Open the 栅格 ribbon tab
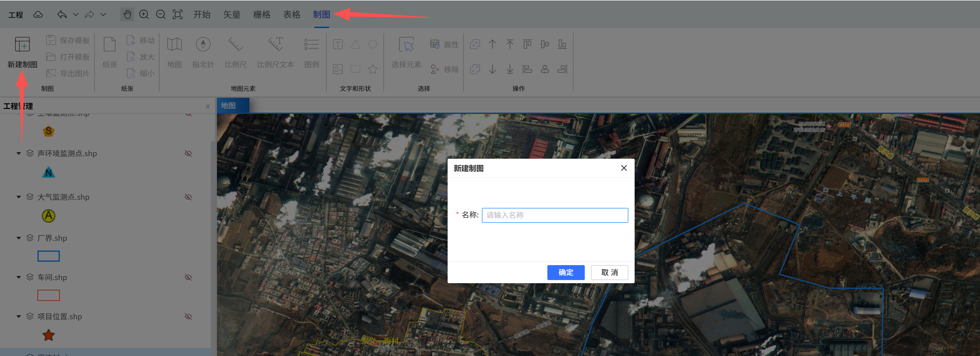The width and height of the screenshot is (980, 356). [x=262, y=14]
